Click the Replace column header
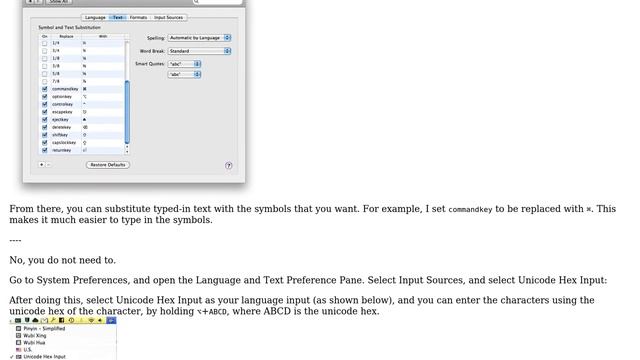 (66, 36)
